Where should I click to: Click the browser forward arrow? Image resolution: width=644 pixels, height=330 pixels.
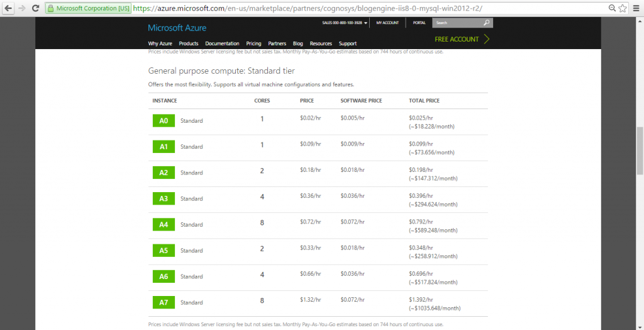click(22, 9)
